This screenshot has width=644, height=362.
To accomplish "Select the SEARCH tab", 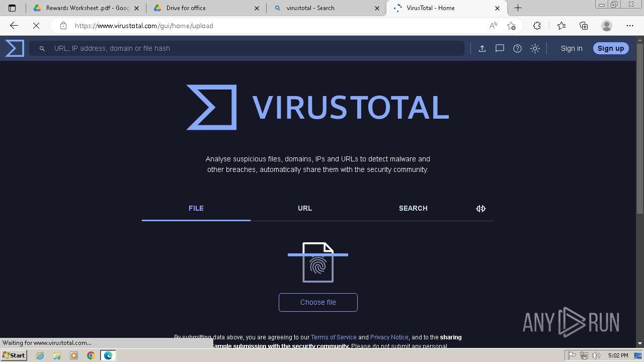I will coord(413,208).
